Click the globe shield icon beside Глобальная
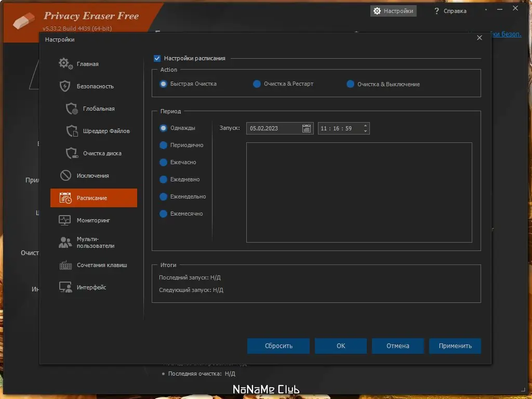532x399 pixels. coord(72,109)
